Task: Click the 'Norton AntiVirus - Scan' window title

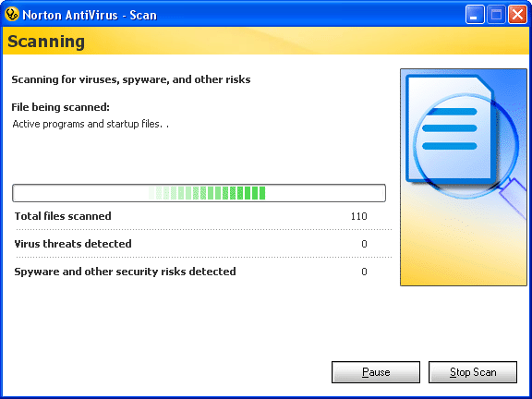Action: pyautogui.click(x=90, y=16)
